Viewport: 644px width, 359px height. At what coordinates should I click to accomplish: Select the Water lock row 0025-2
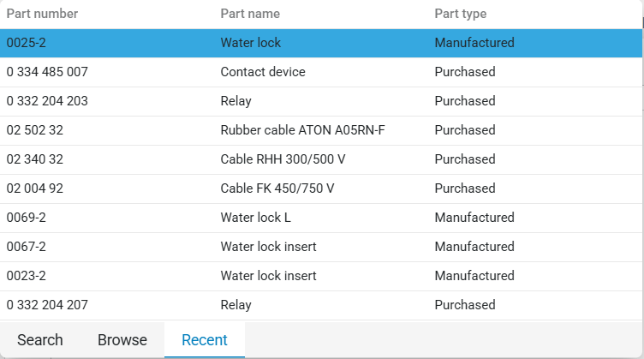pos(321,43)
